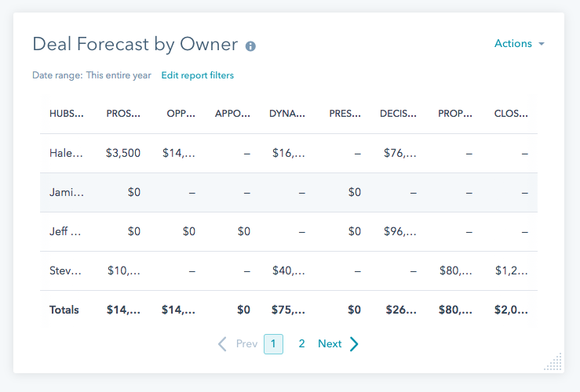Click Edit report filters link
Image resolution: width=580 pixels, height=392 pixels.
coord(197,75)
